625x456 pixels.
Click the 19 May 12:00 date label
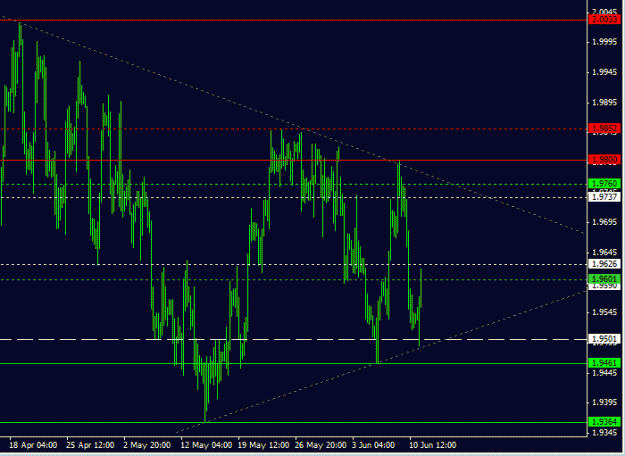(263, 445)
